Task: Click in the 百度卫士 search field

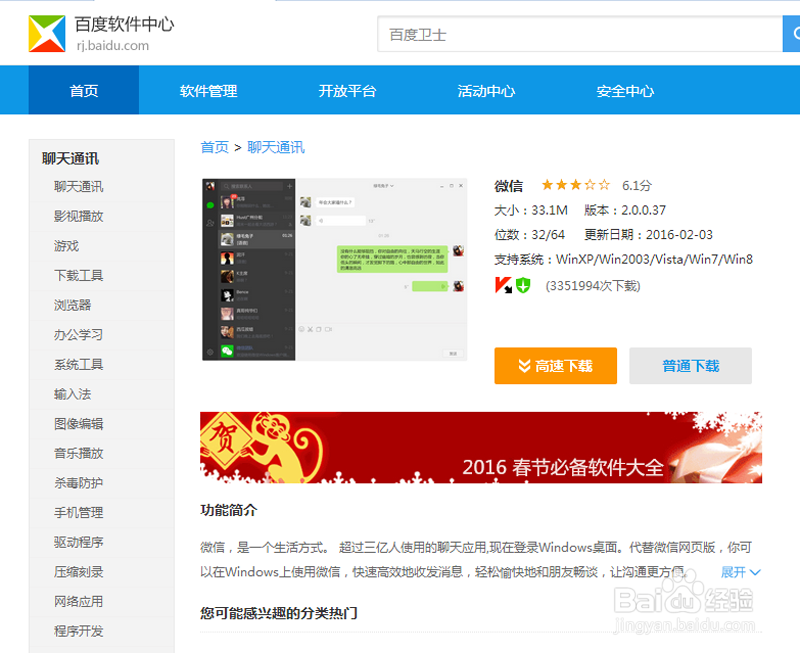Action: pyautogui.click(x=580, y=34)
